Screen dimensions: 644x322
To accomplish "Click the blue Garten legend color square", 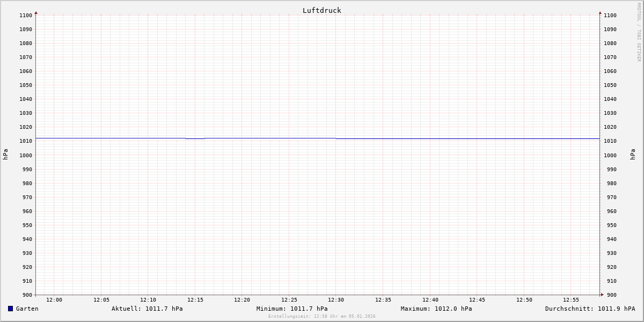I will (10, 309).
